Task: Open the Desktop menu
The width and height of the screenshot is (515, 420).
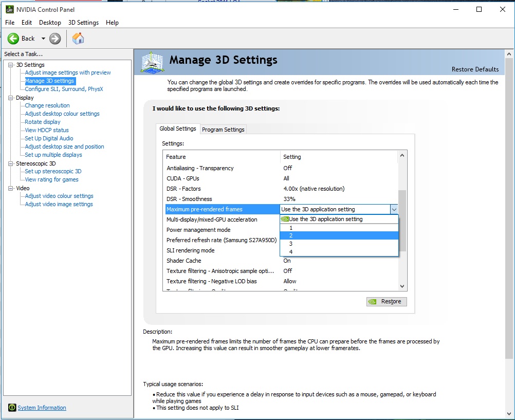Action: point(50,22)
